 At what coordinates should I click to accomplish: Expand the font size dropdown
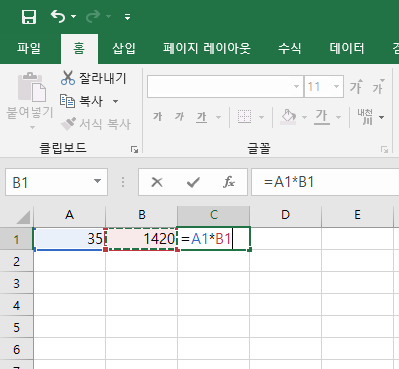(336, 87)
